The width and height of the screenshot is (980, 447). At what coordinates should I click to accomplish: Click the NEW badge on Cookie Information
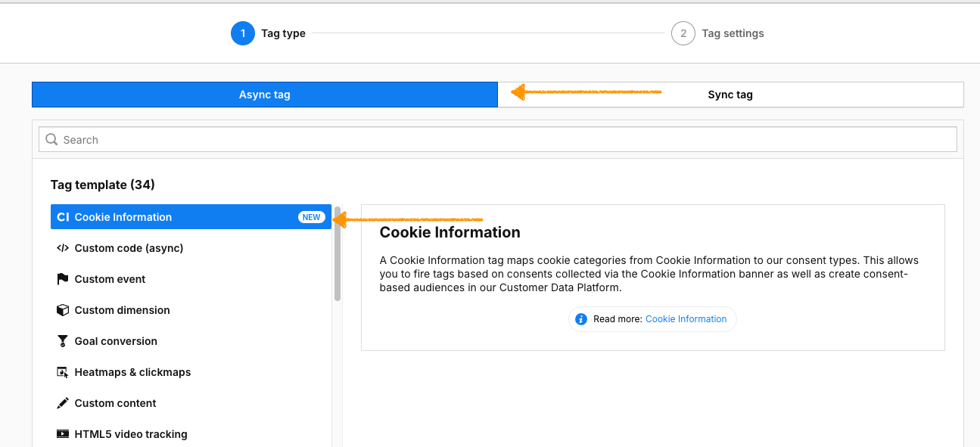point(310,216)
